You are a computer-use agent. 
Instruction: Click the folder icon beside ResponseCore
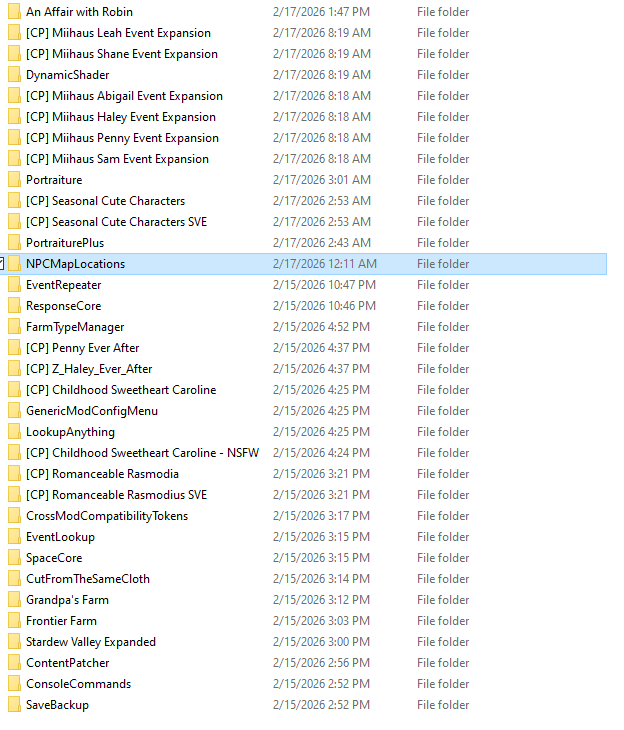pyautogui.click(x=14, y=305)
